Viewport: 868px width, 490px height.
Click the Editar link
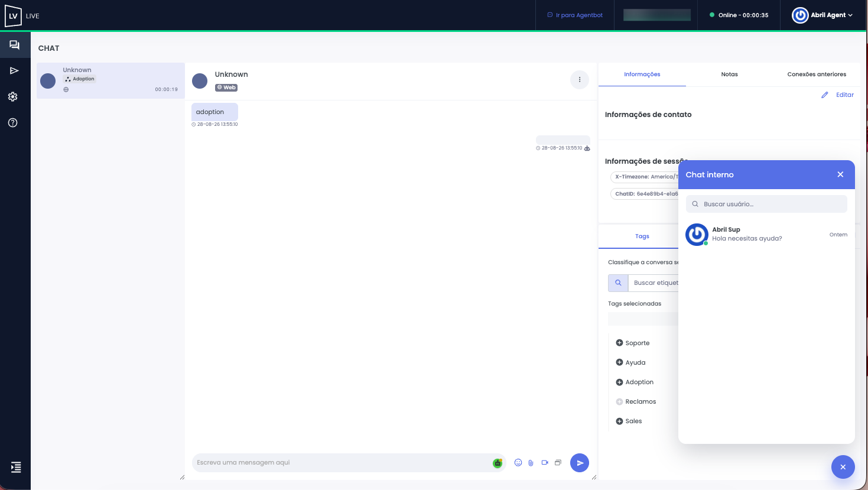point(845,95)
